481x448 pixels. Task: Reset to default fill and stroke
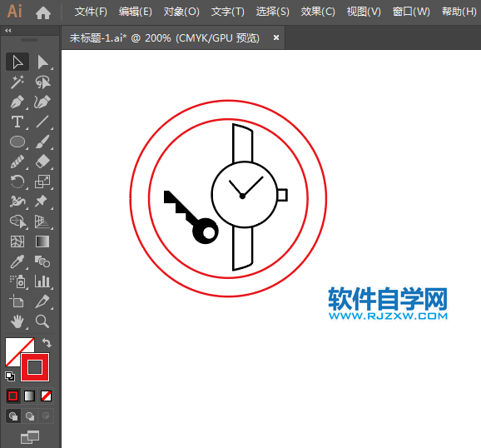coord(10,376)
